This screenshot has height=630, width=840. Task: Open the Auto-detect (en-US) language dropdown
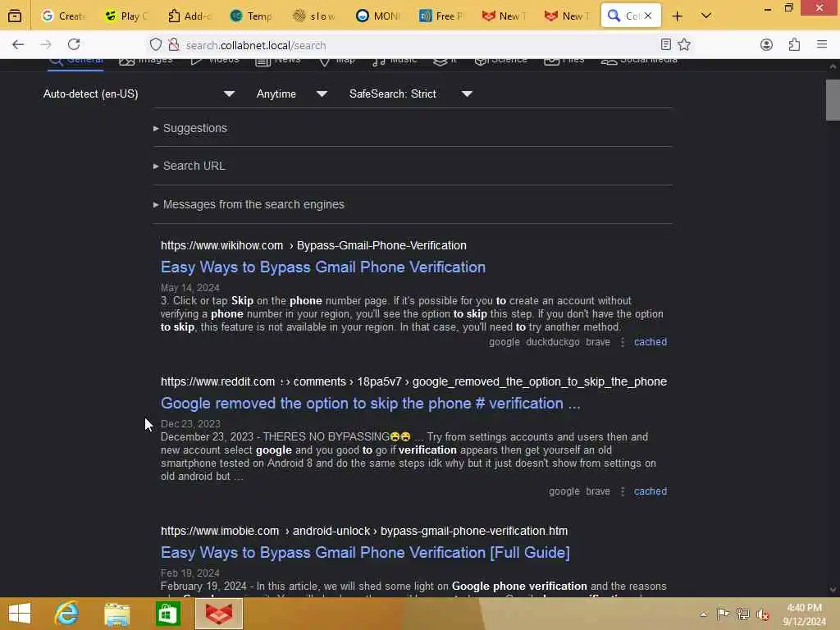click(x=139, y=94)
